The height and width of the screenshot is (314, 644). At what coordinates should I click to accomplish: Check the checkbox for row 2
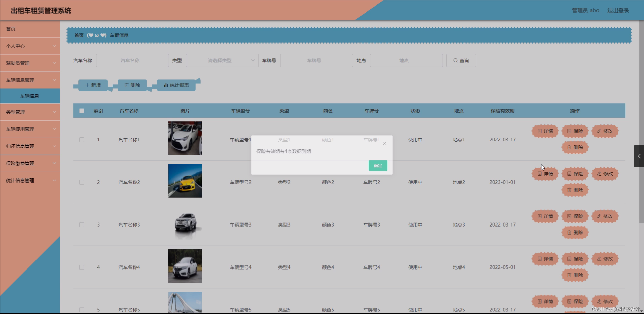pyautogui.click(x=82, y=182)
